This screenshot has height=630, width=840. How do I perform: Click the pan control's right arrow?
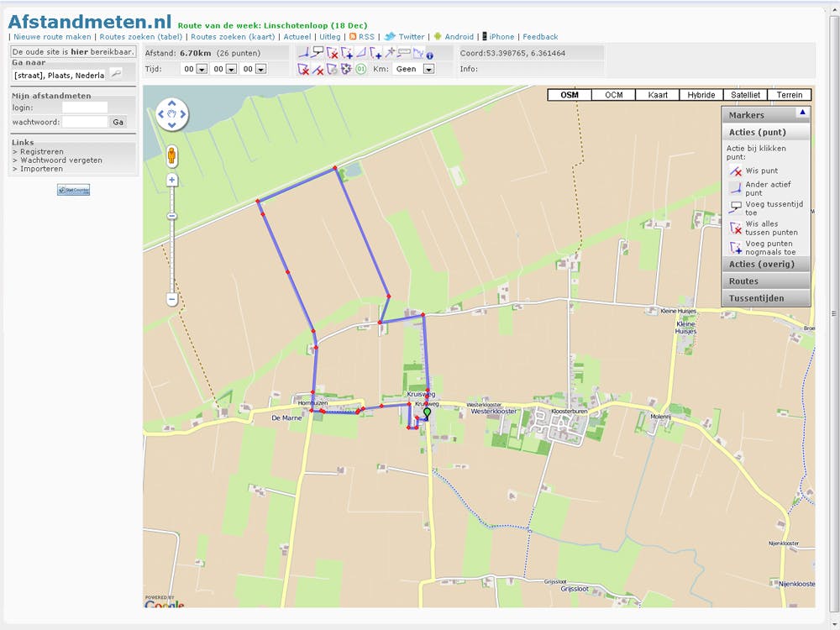(x=182, y=113)
